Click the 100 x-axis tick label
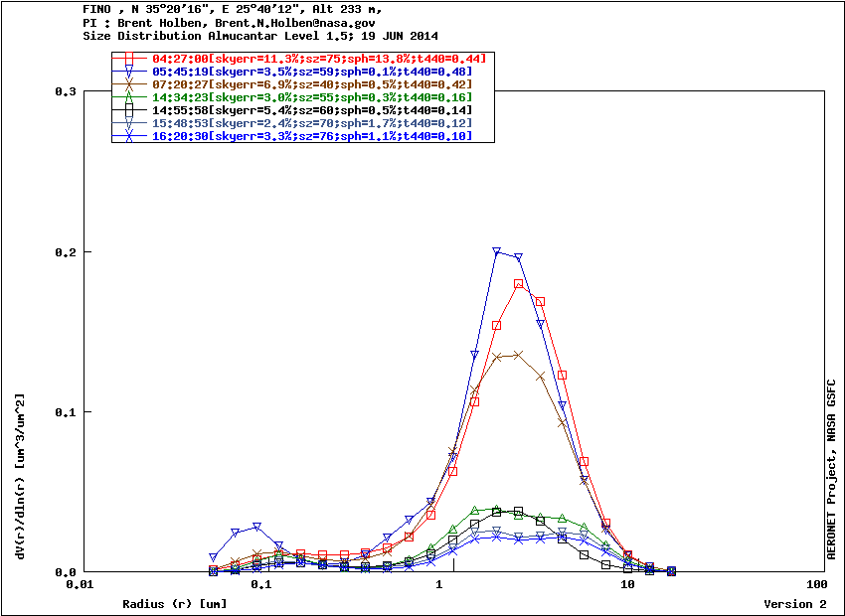The image size is (845, 616). [816, 586]
